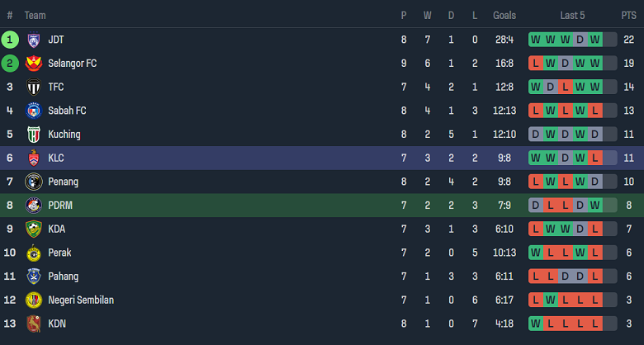Click the JDT team crest icon
Viewport: 644px width, 345px height.
click(x=34, y=40)
